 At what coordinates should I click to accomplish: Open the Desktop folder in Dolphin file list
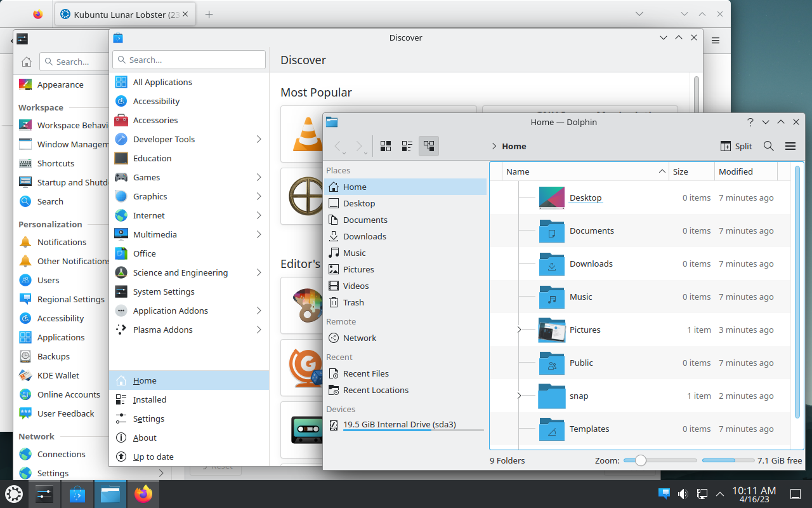coord(586,198)
